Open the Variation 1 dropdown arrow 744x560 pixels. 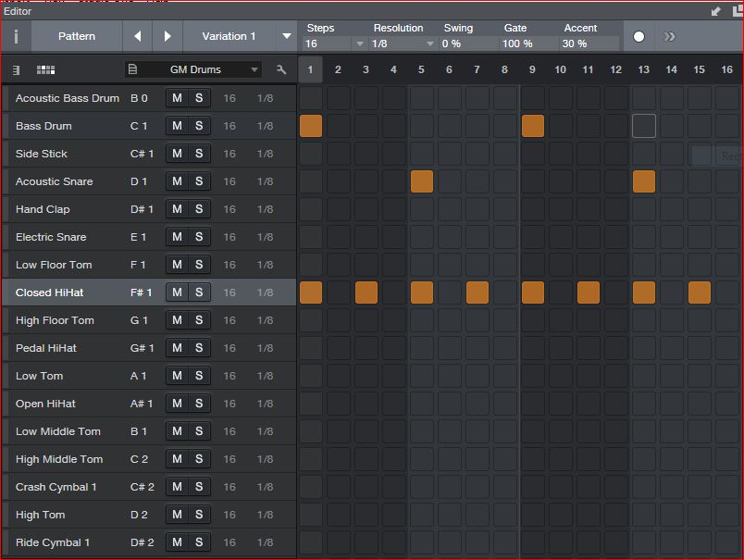tap(287, 36)
